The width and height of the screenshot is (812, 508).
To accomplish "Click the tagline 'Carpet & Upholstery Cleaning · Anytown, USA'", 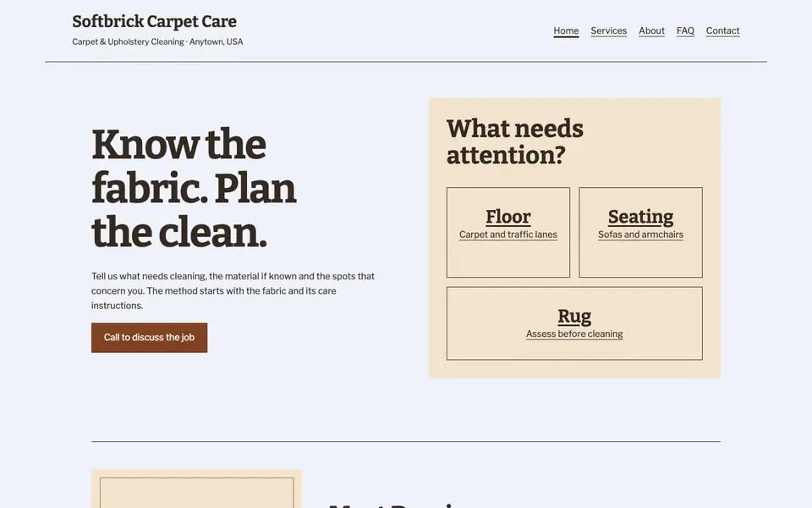I will [157, 41].
